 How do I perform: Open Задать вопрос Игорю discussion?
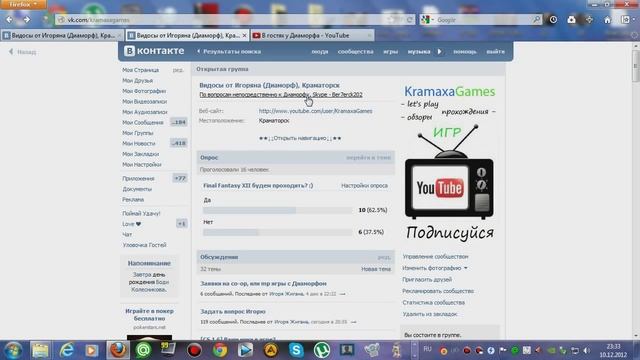click(233, 311)
